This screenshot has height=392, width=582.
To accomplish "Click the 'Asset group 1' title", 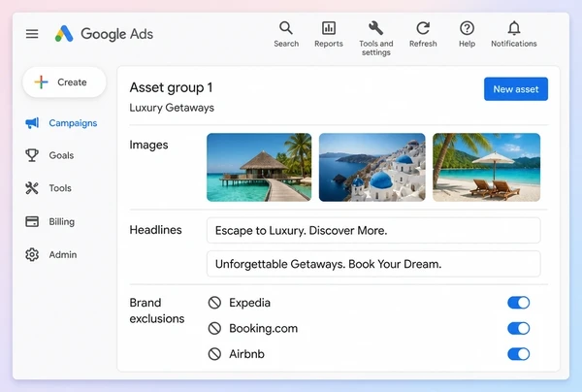I will (x=171, y=87).
